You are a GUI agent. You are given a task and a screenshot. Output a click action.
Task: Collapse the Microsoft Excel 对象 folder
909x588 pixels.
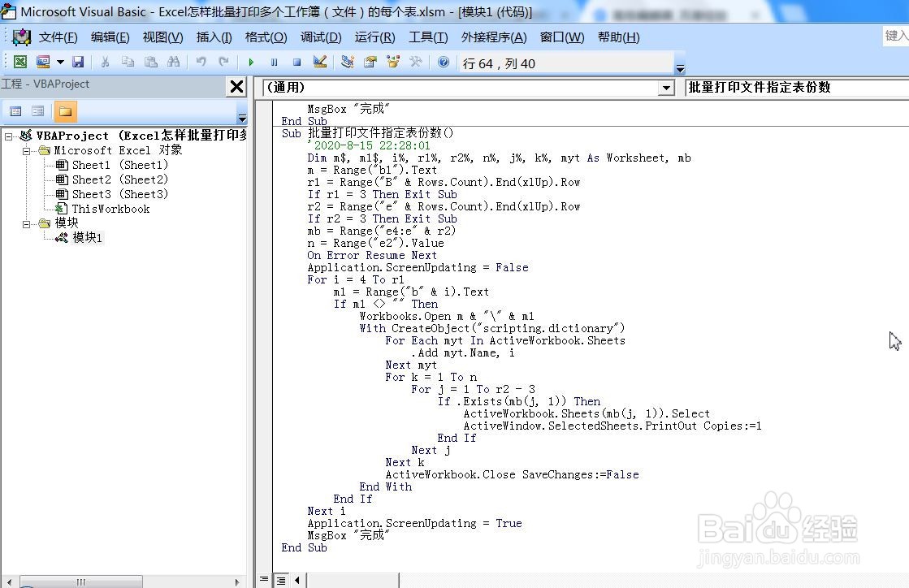pyautogui.click(x=26, y=151)
